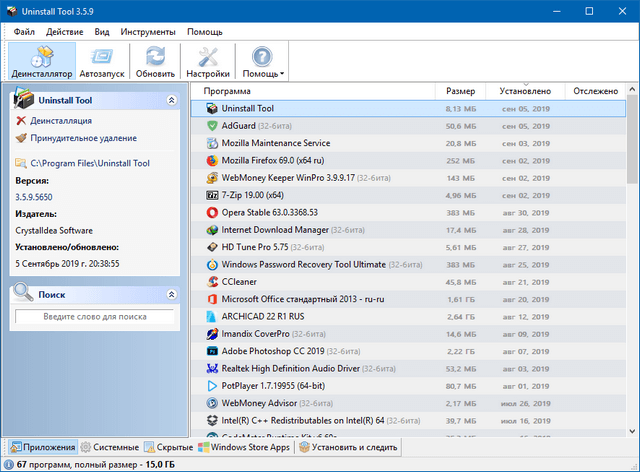This screenshot has width=640, height=472.
Task: Open the Инструменты menu
Action: [x=148, y=31]
